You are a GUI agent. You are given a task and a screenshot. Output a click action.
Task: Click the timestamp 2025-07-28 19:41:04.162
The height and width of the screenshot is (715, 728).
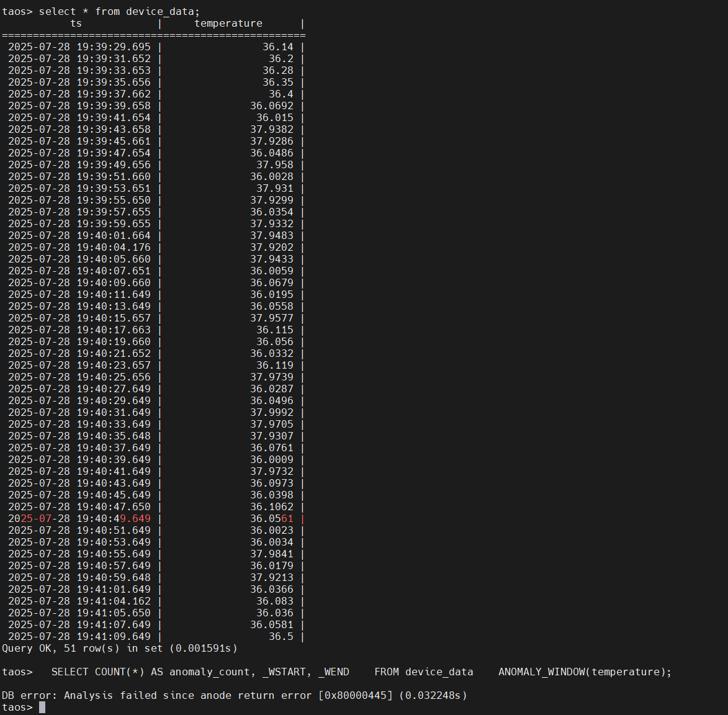click(x=79, y=601)
